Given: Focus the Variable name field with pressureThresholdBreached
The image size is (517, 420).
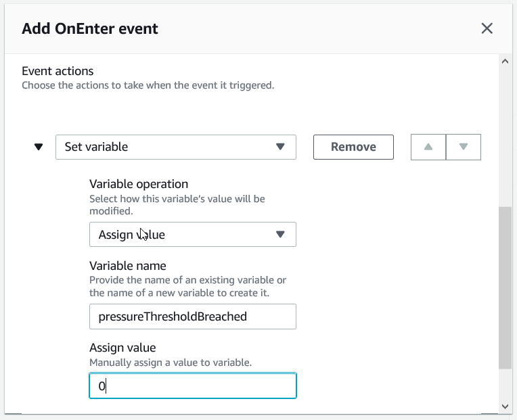Looking at the screenshot, I should 192,317.
